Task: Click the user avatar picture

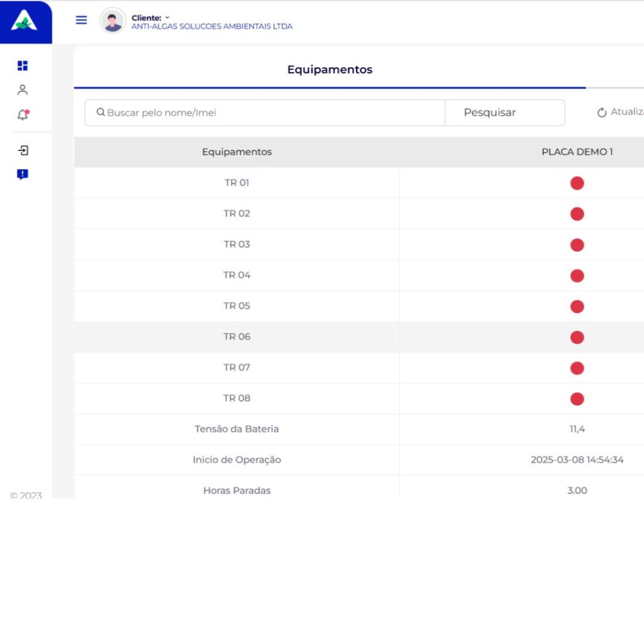Action: tap(113, 21)
